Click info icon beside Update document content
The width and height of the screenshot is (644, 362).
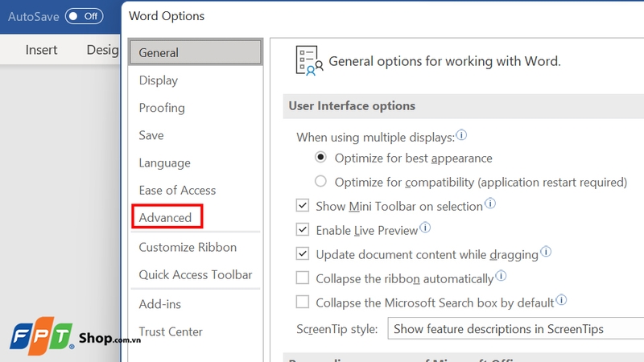coord(546,253)
